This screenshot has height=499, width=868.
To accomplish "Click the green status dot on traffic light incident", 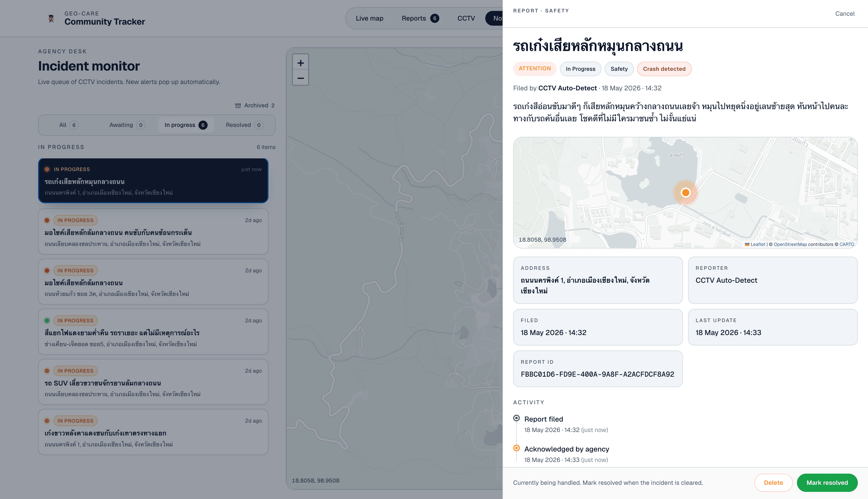I will click(47, 321).
